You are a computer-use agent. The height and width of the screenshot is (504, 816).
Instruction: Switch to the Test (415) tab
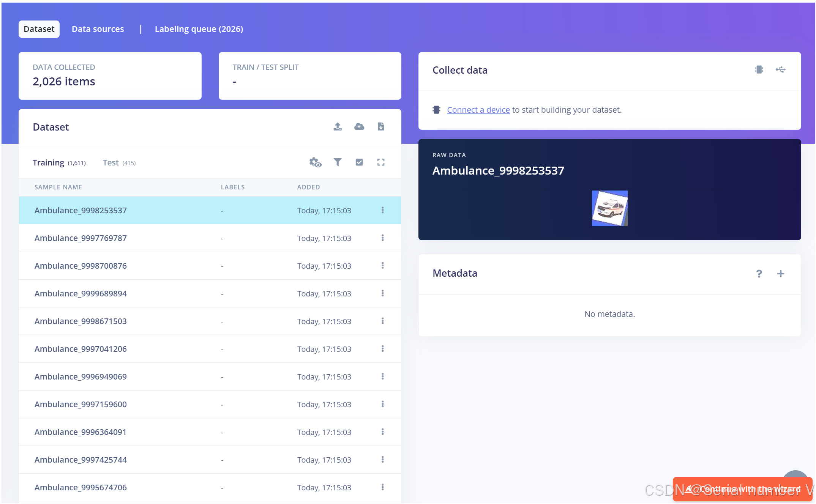[x=119, y=163]
